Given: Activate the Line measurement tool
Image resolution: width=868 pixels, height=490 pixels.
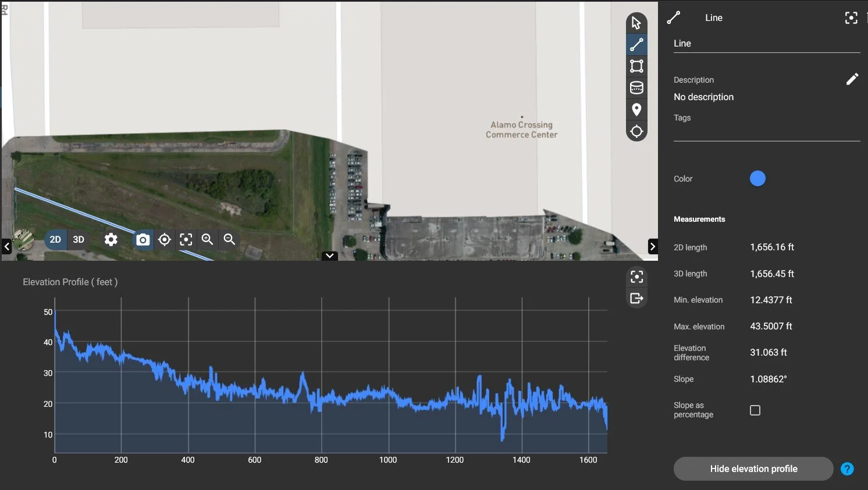Looking at the screenshot, I should tap(636, 44).
